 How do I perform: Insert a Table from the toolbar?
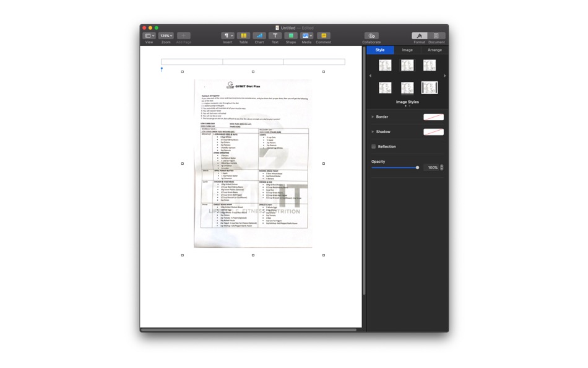243,36
